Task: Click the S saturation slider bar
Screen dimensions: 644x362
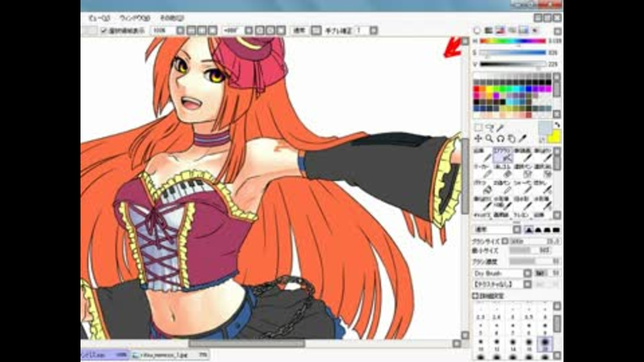Action: (x=513, y=52)
